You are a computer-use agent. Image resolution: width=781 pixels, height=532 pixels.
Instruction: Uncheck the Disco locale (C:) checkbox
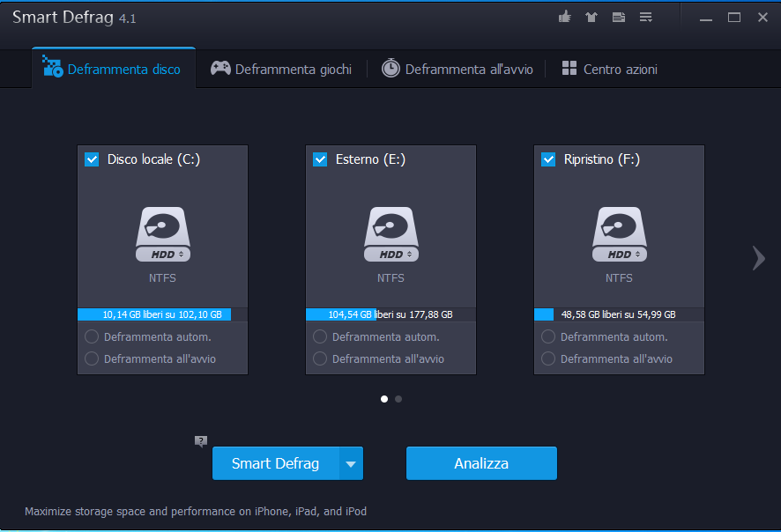[92, 159]
